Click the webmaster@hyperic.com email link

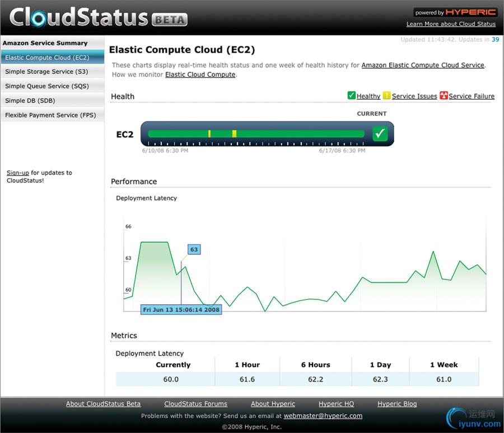click(323, 416)
